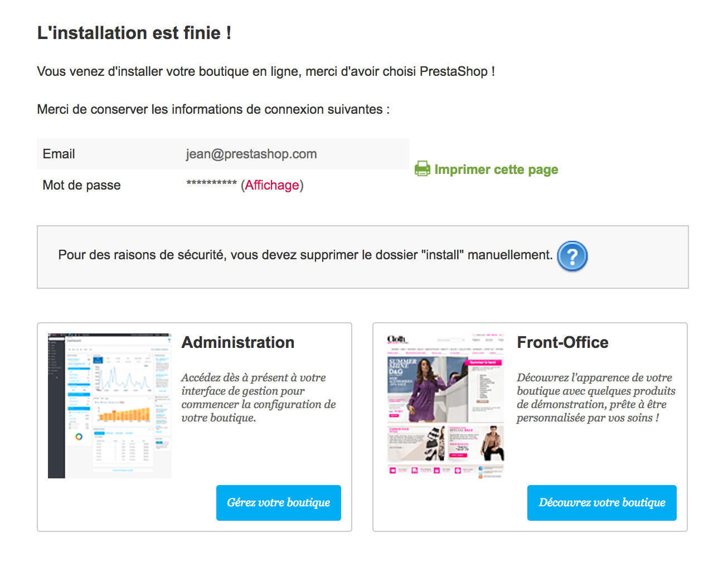Click the "Imprimer cette page" link

coord(496,169)
